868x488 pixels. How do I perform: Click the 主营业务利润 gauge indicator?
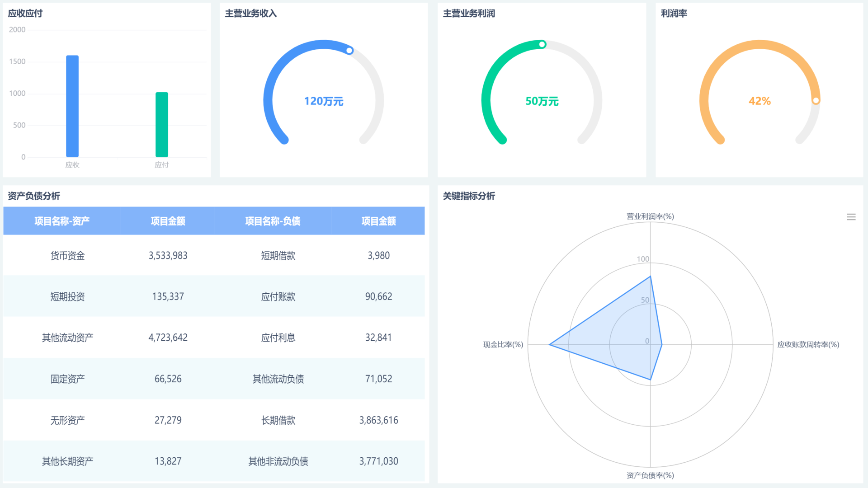click(542, 44)
